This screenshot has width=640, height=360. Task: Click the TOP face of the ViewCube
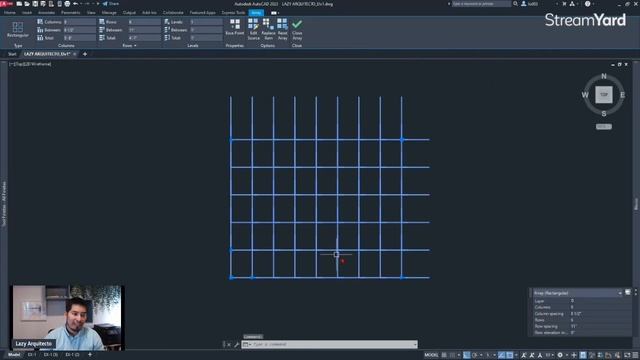click(604, 95)
